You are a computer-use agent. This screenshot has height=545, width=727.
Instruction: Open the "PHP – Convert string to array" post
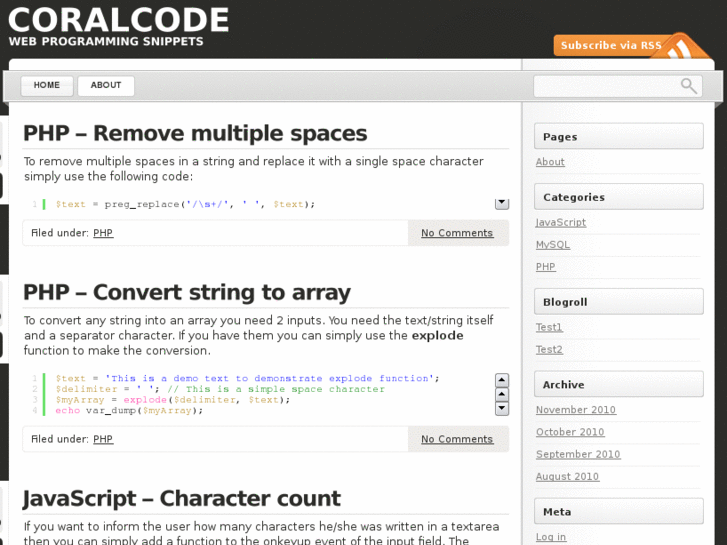[186, 292]
